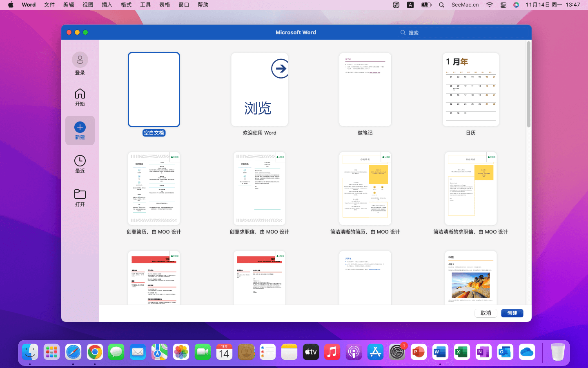Open Messages from the Dock

pyautogui.click(x=116, y=352)
